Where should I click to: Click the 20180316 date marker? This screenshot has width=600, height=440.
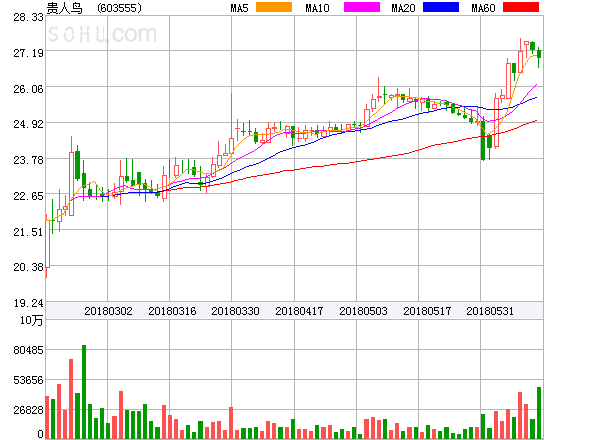point(172,311)
